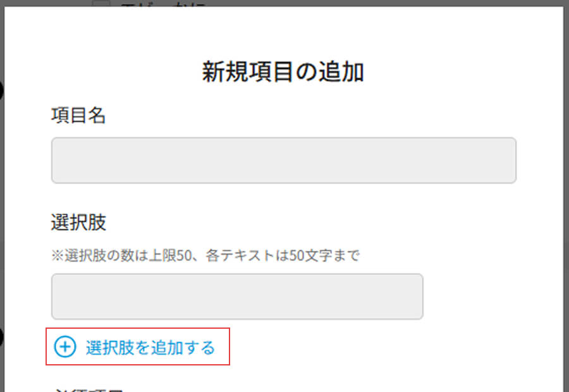Click the dark overlay strip above the dialog
Image resolution: width=569 pixels, height=392 pixels.
[327, 3]
